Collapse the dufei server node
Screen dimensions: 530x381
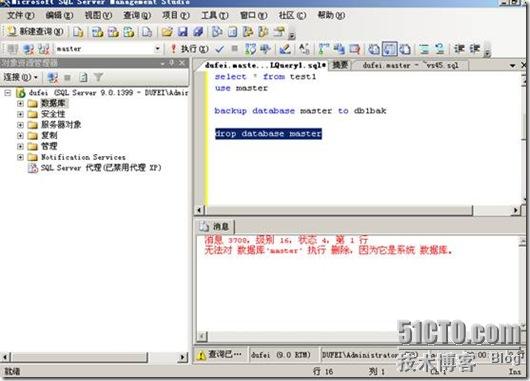[x=7, y=93]
